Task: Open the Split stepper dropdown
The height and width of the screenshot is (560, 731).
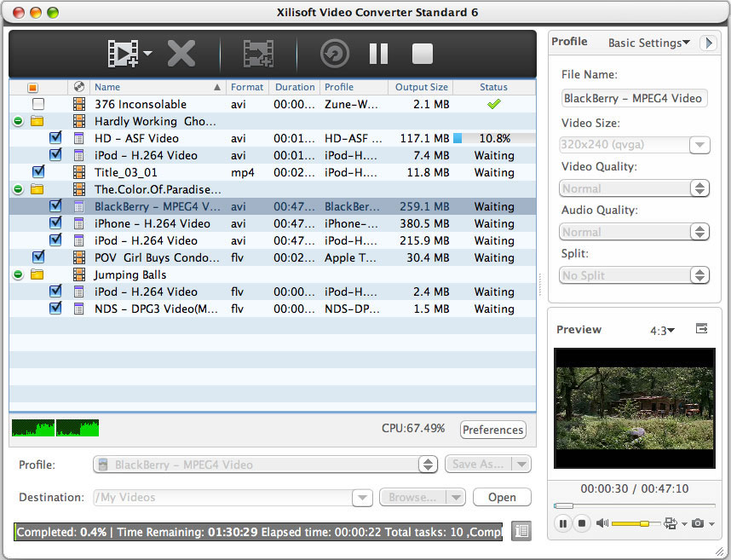Action: point(699,275)
